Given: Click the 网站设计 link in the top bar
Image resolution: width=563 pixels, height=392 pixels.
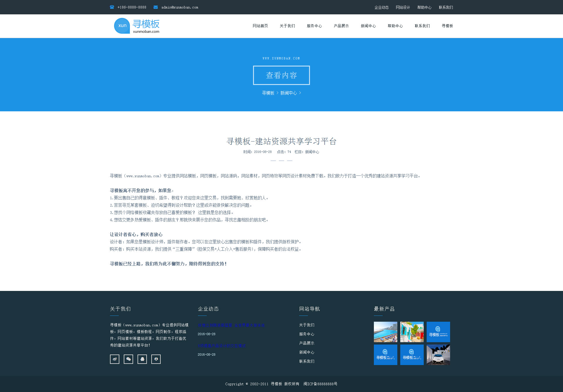Looking at the screenshot, I should pos(403,7).
